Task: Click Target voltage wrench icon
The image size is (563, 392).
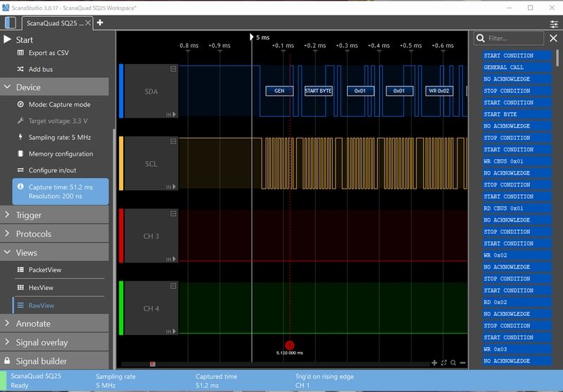Action: pos(21,120)
